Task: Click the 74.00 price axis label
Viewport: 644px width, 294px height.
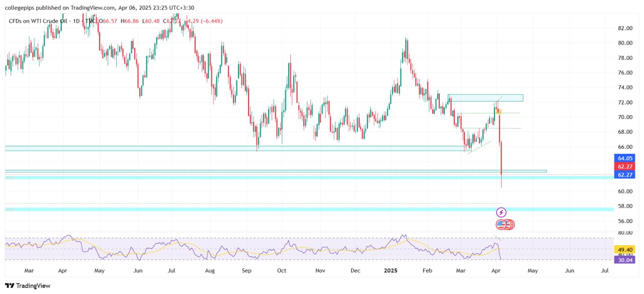Action: 626,87
